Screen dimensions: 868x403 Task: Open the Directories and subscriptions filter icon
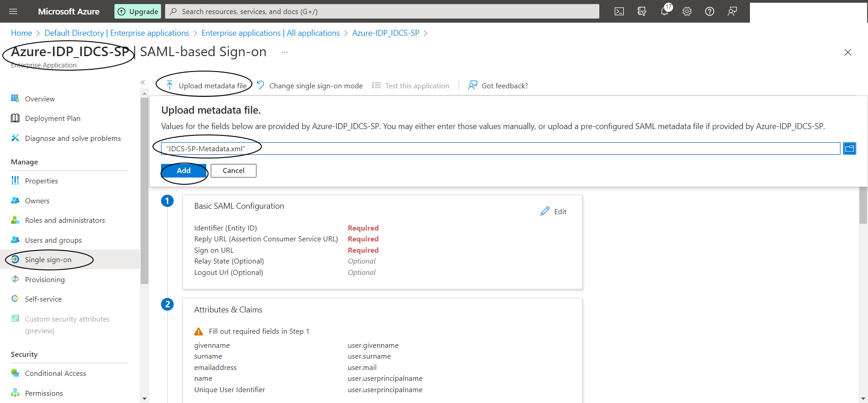point(642,11)
